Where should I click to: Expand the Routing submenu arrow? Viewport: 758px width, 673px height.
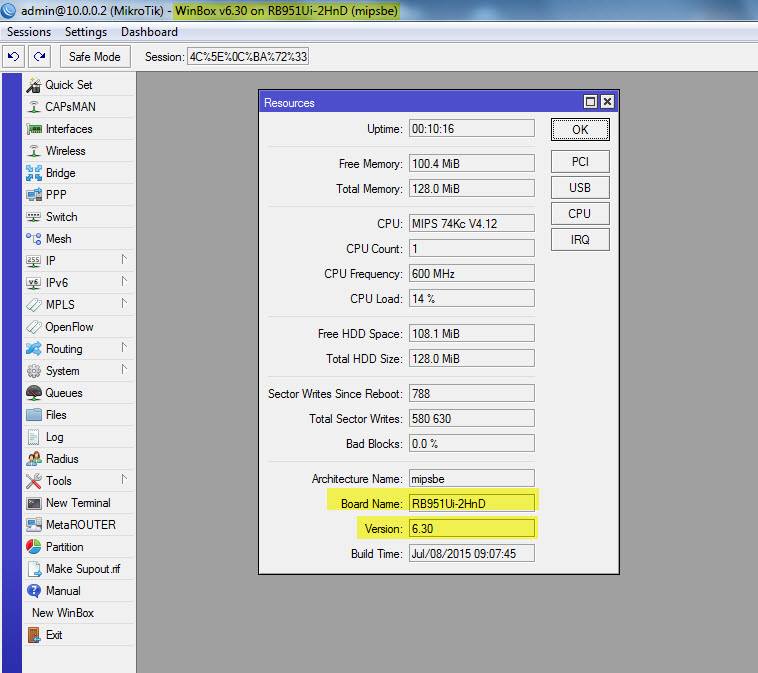tap(124, 348)
